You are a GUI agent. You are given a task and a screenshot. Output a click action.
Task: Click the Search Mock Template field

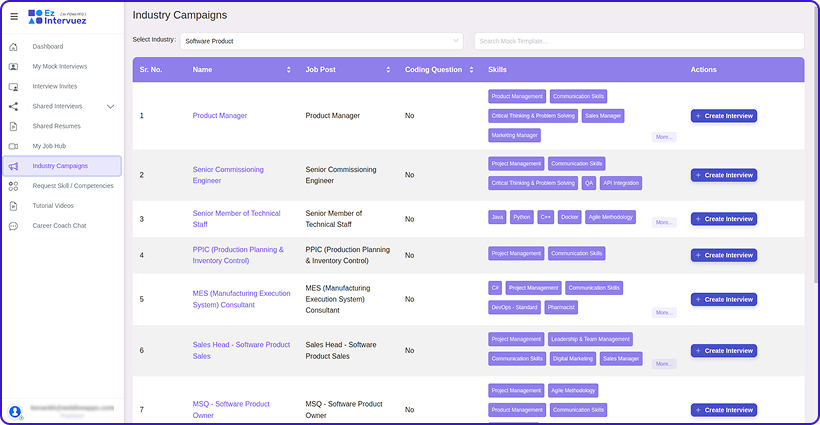click(638, 41)
